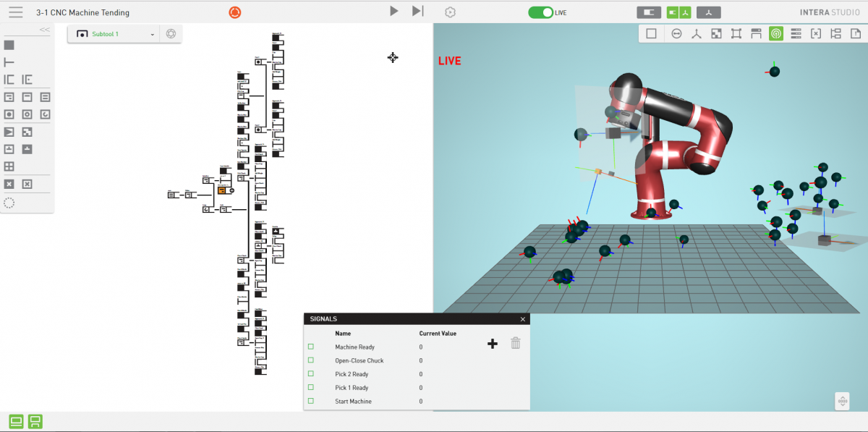
Task: Switch to 3D-view-only layout
Action: click(709, 12)
